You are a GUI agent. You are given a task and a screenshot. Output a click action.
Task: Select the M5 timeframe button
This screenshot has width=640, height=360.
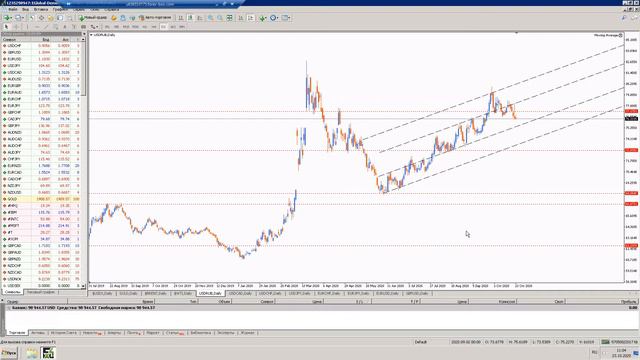click(116, 27)
